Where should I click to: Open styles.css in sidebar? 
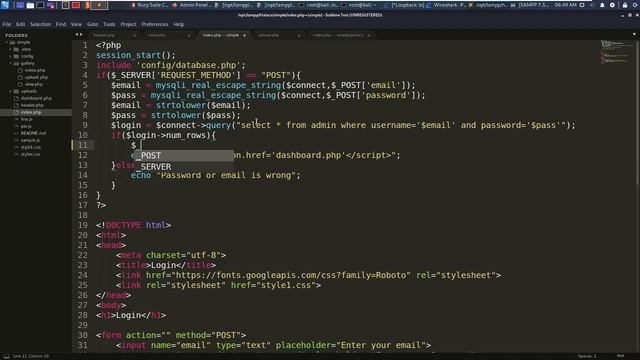[x=30, y=154]
